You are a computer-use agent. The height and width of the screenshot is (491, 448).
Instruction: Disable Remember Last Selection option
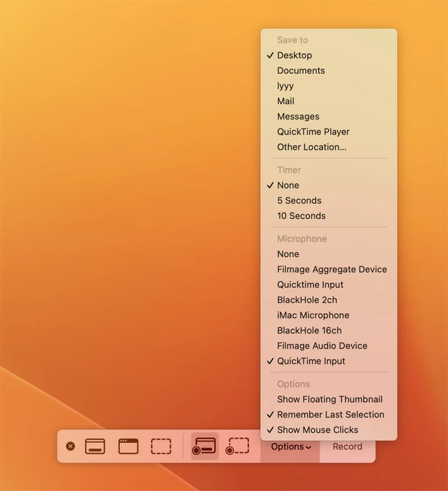(x=330, y=415)
